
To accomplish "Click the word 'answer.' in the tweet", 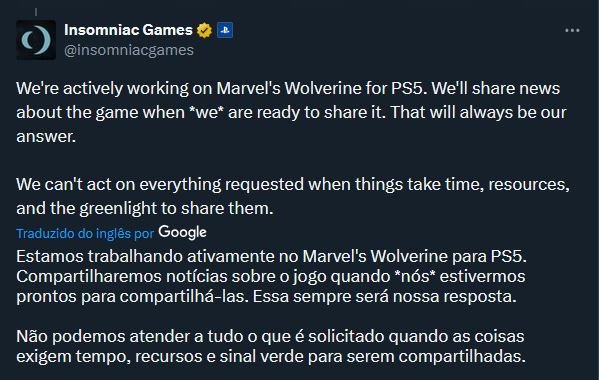I will pos(46,137).
